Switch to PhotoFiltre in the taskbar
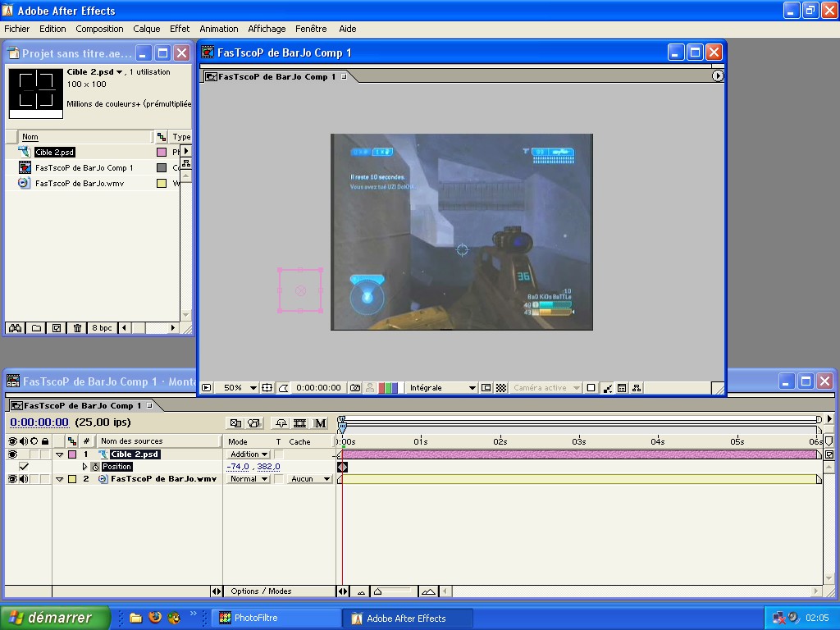Image resolution: width=840 pixels, height=630 pixels. click(x=277, y=618)
